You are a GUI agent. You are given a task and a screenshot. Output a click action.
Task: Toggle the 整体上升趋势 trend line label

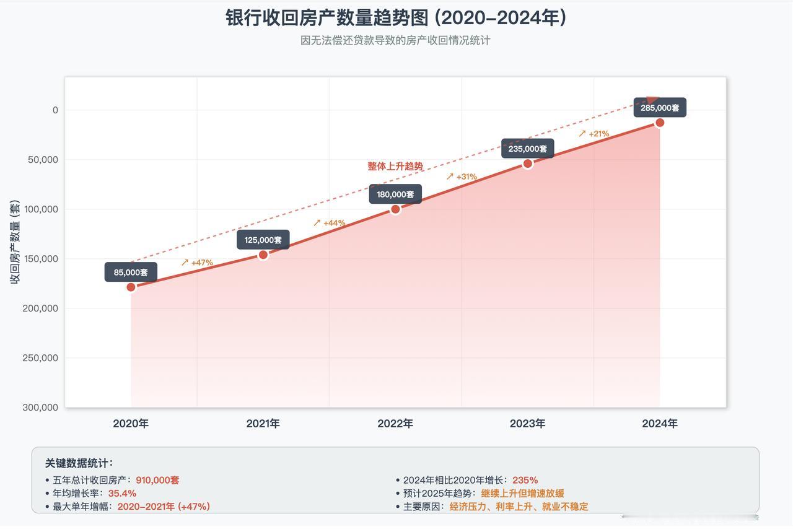[395, 166]
